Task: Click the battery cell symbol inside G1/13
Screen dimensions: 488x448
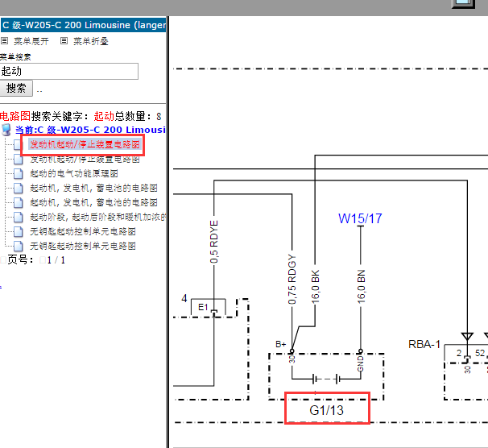Action: 326,379
